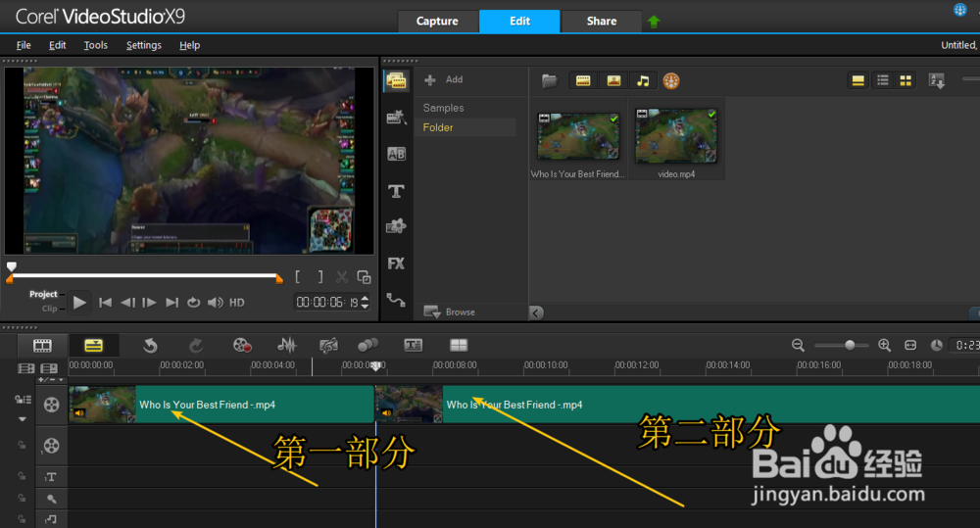Collapse the library folder panel arrow
This screenshot has height=528, width=980.
[x=536, y=312]
